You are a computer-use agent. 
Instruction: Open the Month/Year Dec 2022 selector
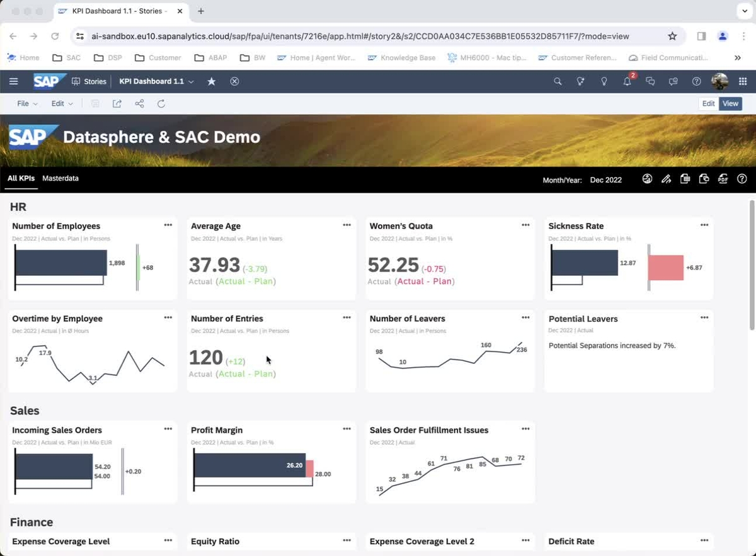coord(605,179)
